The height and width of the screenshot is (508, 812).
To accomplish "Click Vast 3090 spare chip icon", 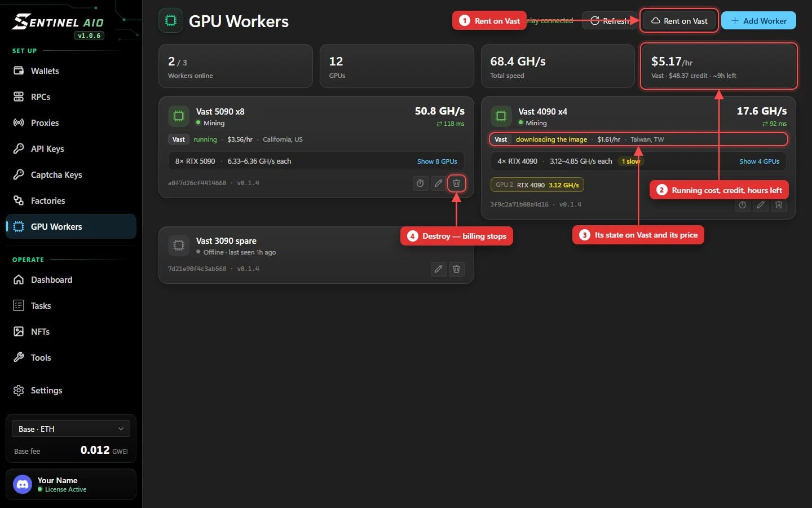I will 179,246.
